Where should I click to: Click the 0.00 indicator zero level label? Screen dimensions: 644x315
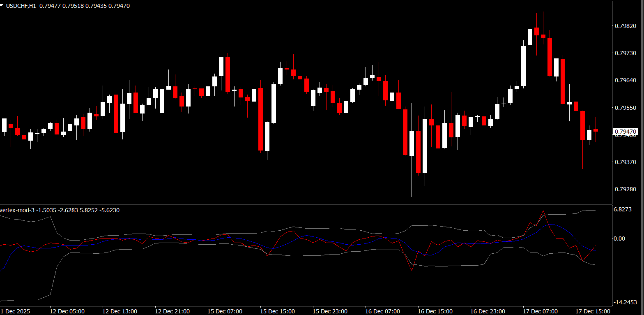(619, 239)
